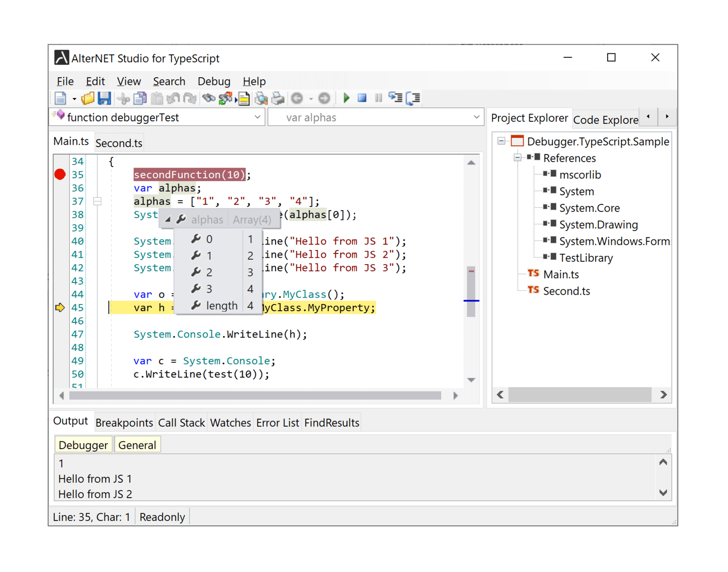Viewport: 728px width, 572px height.
Task: Click the Step Into debug icon
Action: tap(395, 98)
